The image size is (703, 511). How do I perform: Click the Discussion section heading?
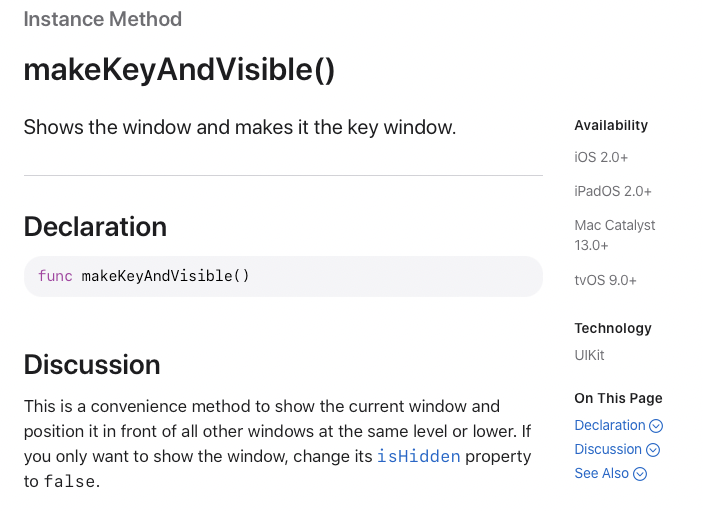pyautogui.click(x=92, y=364)
